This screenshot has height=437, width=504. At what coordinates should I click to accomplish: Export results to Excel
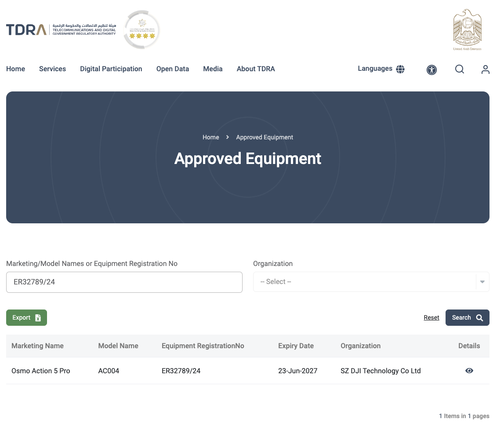[26, 318]
